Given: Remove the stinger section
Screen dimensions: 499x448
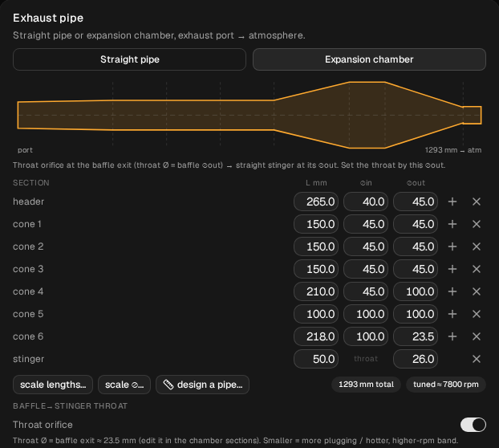Looking at the screenshot, I should click(477, 359).
